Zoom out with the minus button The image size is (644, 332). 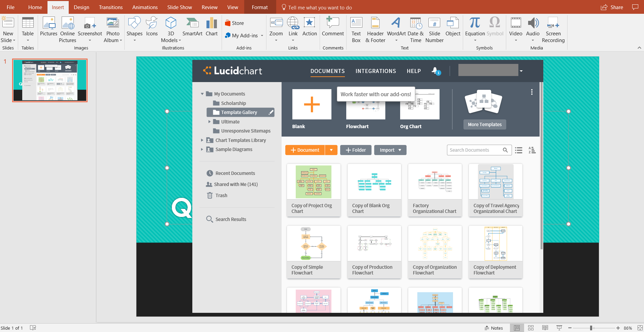click(x=570, y=328)
